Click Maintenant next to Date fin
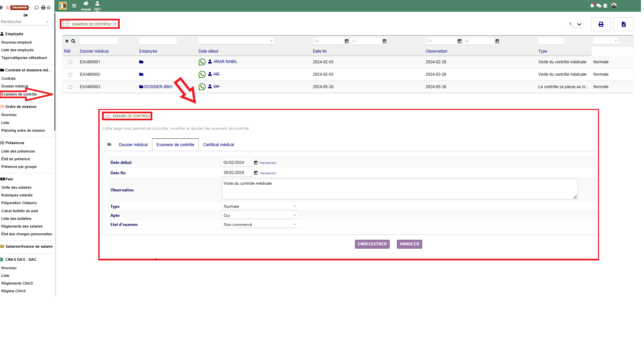This screenshot has width=644, height=362. 268,173
